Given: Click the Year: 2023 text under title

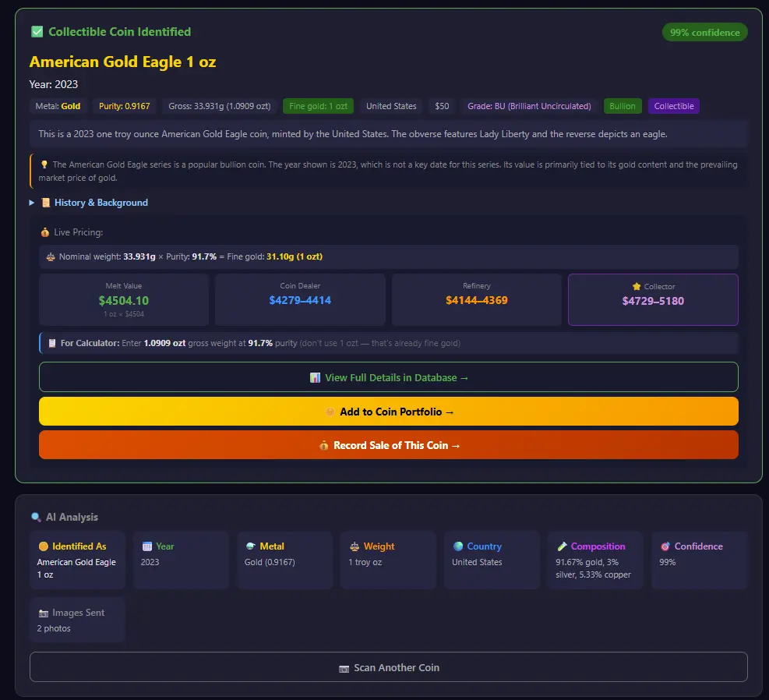Looking at the screenshot, I should click(54, 84).
